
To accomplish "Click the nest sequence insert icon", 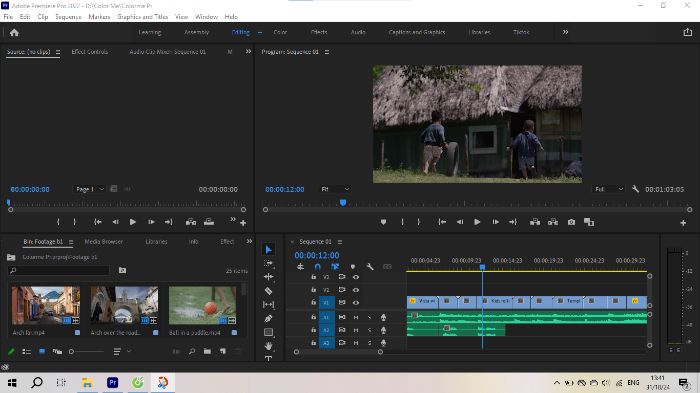I will (300, 267).
